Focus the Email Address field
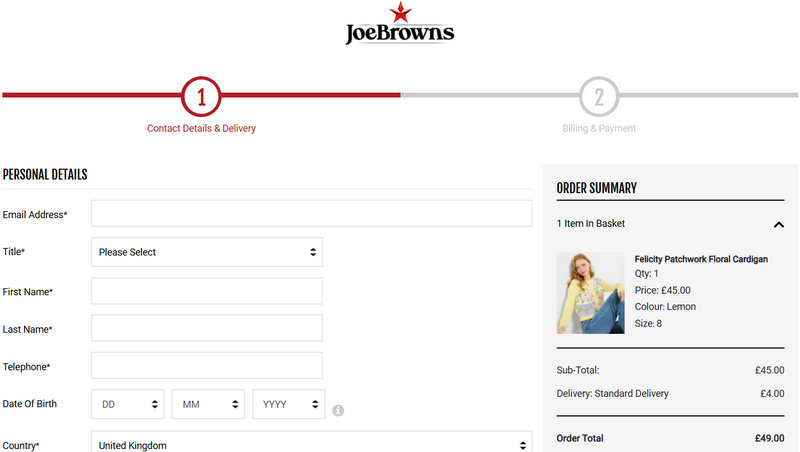The width and height of the screenshot is (800, 452). pos(311,214)
